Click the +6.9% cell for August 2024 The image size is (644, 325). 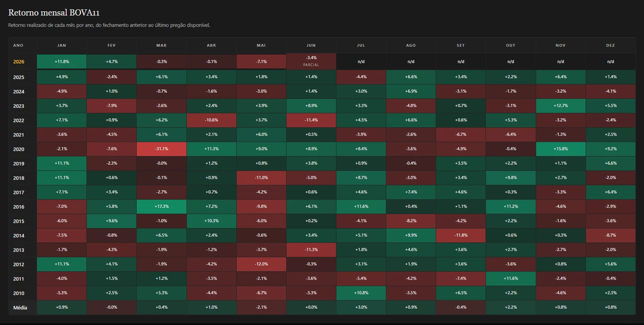(411, 91)
